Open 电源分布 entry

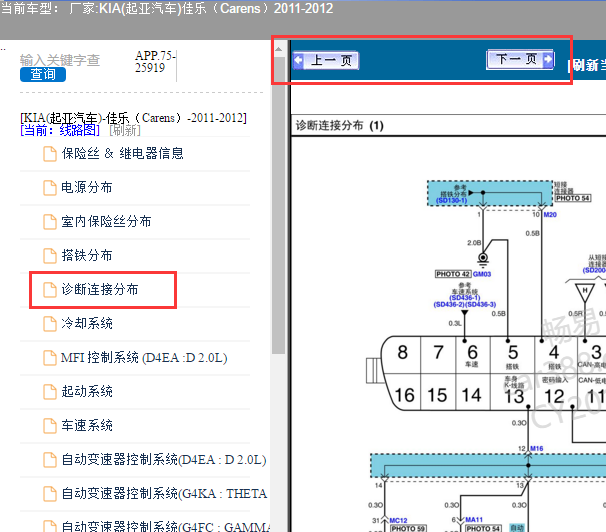click(x=87, y=187)
